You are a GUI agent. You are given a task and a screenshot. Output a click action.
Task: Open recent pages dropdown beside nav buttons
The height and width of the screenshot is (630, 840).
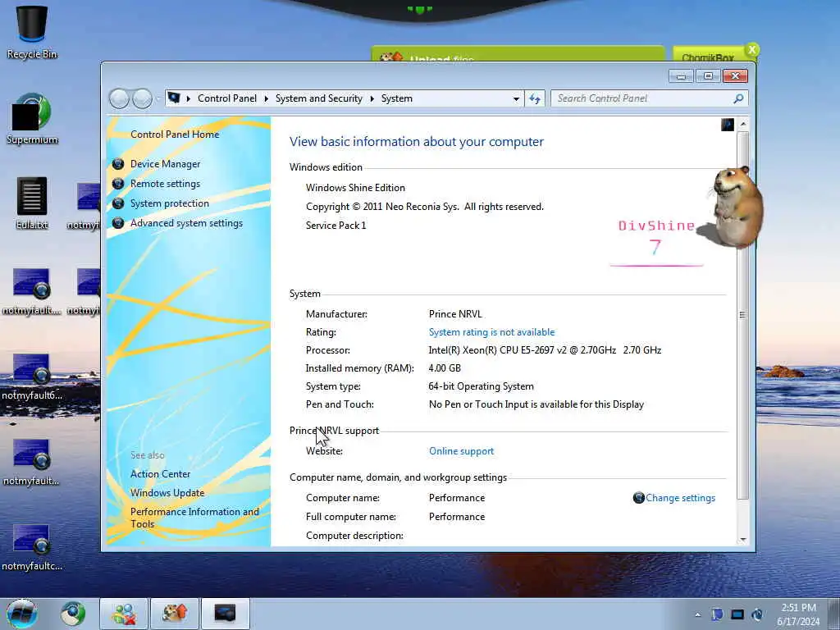[x=157, y=98]
